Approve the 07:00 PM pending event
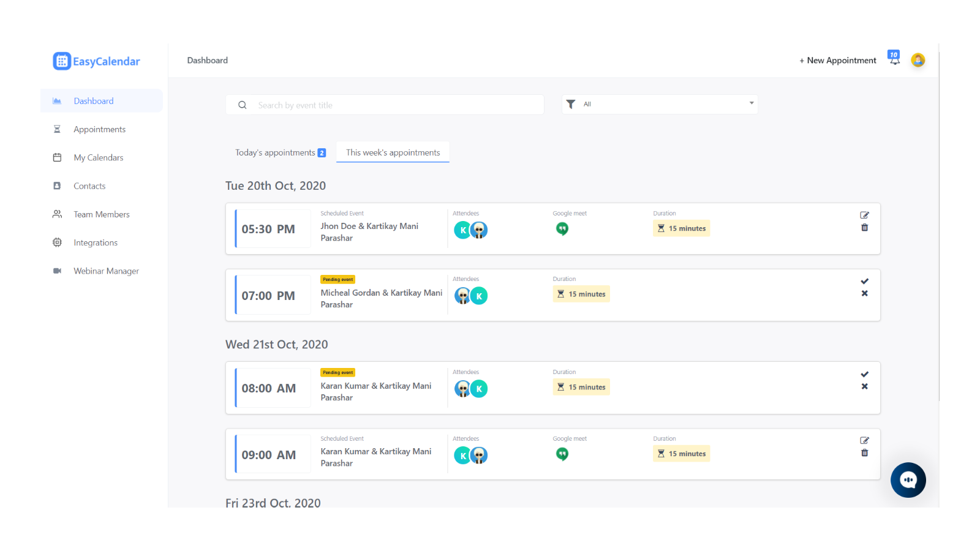 click(864, 281)
